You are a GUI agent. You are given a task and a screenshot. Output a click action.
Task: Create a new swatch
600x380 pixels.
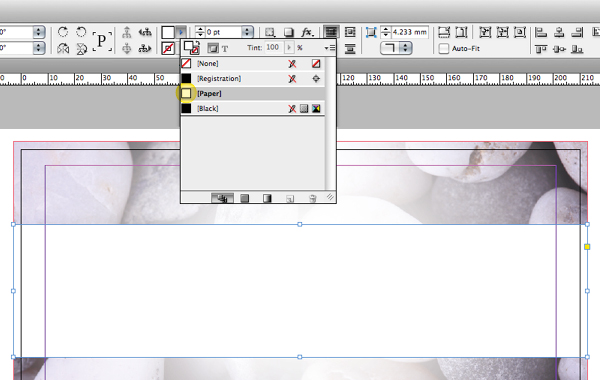pos(290,198)
